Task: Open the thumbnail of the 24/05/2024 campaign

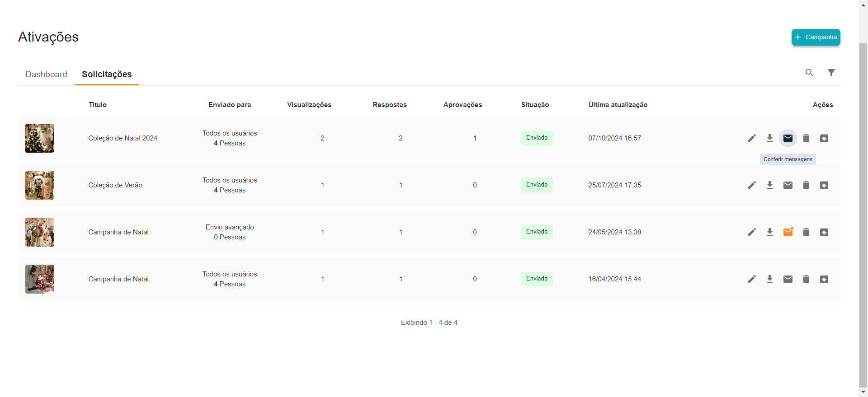Action: point(40,232)
